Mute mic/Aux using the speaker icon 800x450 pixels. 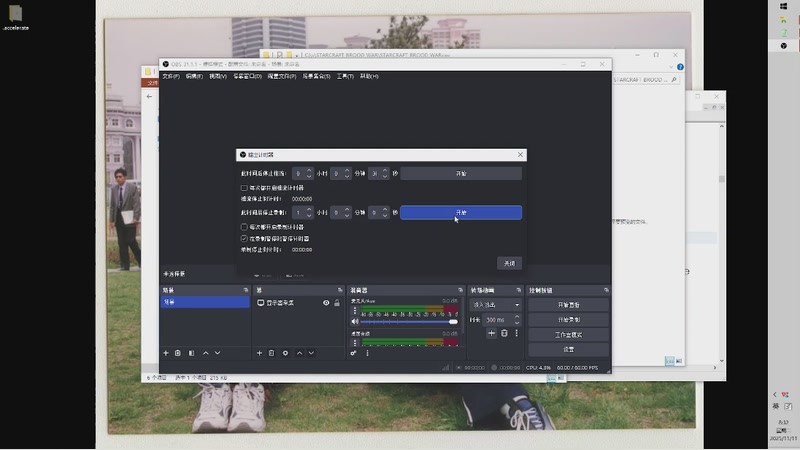click(x=354, y=321)
